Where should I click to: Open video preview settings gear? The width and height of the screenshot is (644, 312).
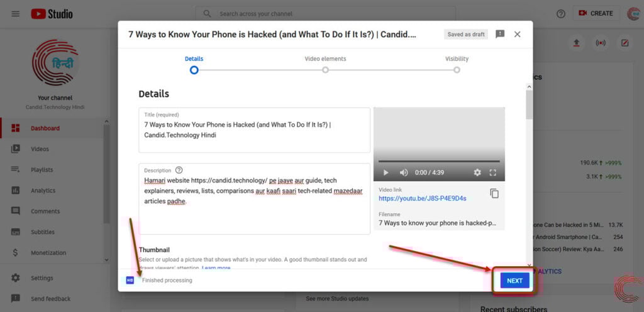coord(477,172)
